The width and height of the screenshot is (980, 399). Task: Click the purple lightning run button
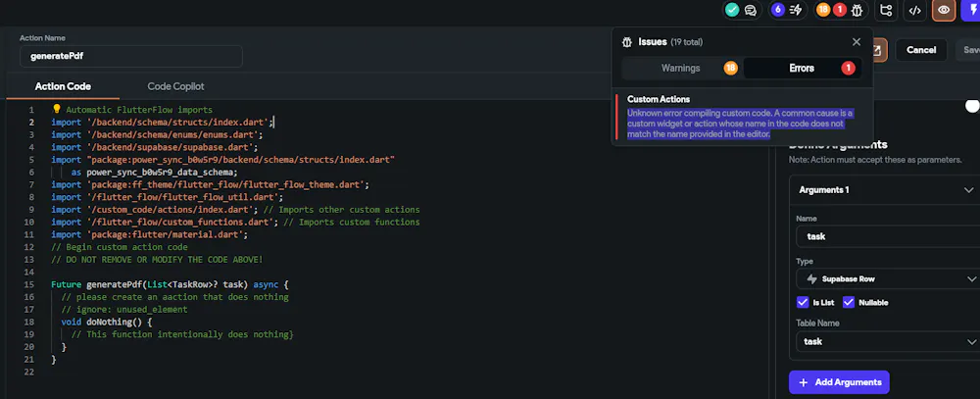tap(970, 10)
